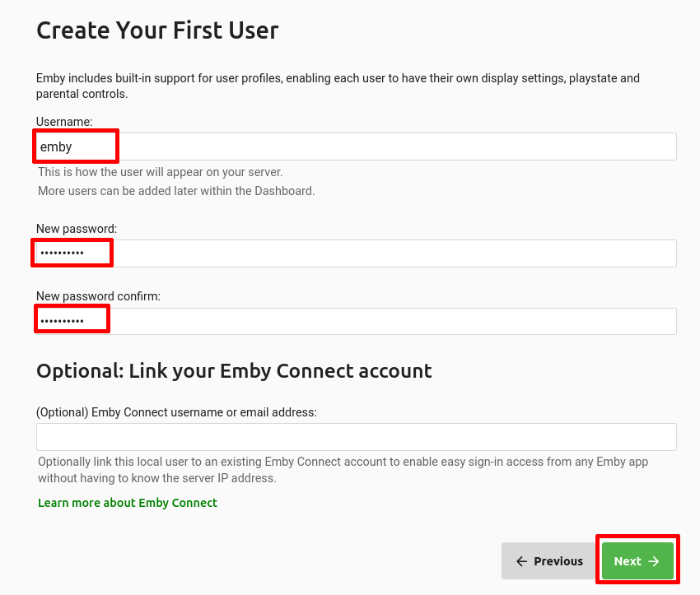Focus the Emby Connect username or email field
This screenshot has width=700, height=595.
coord(357,437)
